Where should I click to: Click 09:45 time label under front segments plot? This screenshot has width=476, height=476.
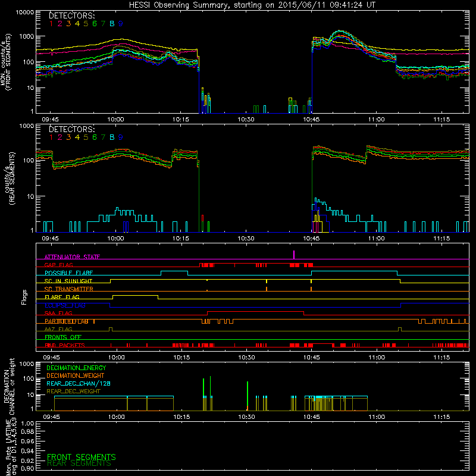[51, 120]
